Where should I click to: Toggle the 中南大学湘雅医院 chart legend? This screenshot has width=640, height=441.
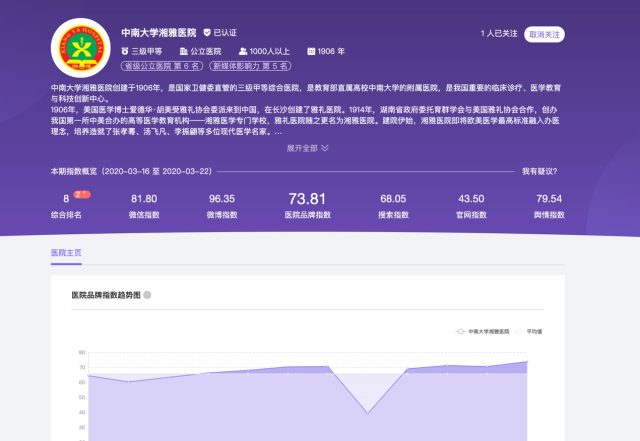(482, 331)
